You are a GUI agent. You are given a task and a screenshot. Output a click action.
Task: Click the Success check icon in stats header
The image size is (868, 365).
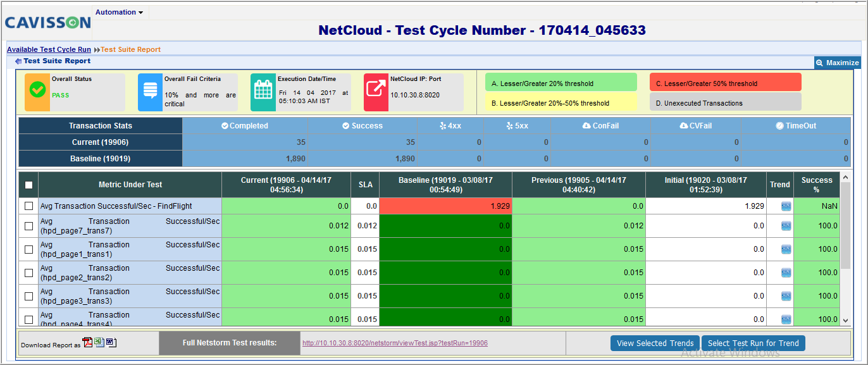click(x=345, y=126)
